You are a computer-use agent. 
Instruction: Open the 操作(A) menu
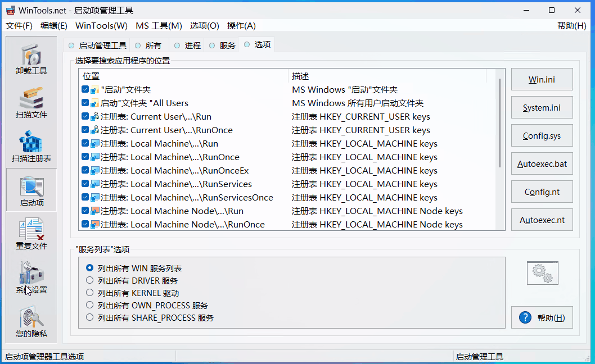click(241, 26)
